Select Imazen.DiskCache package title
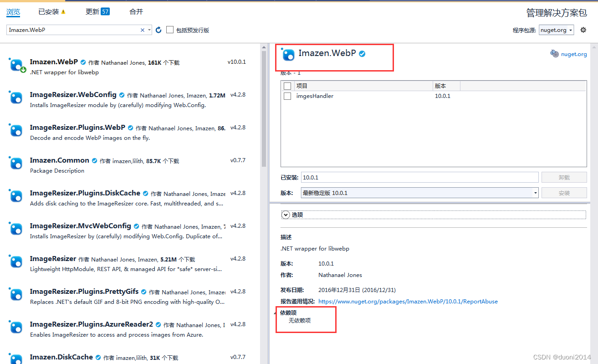 61,357
